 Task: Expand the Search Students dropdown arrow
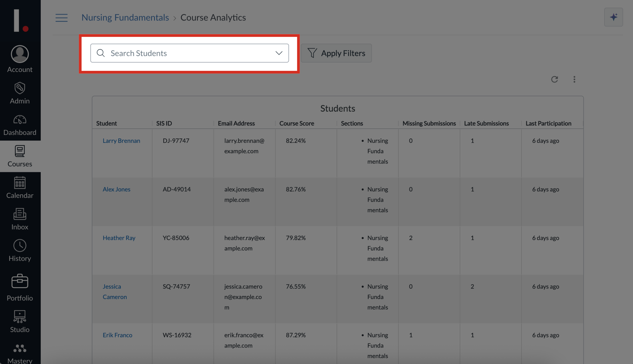point(279,53)
